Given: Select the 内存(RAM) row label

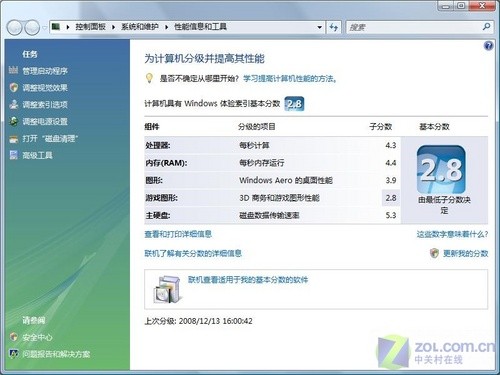Looking at the screenshot, I should click(x=166, y=163).
